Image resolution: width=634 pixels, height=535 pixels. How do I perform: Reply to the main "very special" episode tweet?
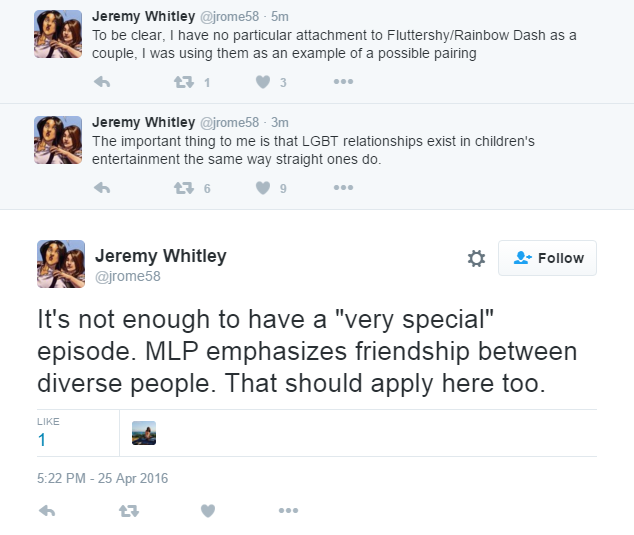pyautogui.click(x=46, y=511)
